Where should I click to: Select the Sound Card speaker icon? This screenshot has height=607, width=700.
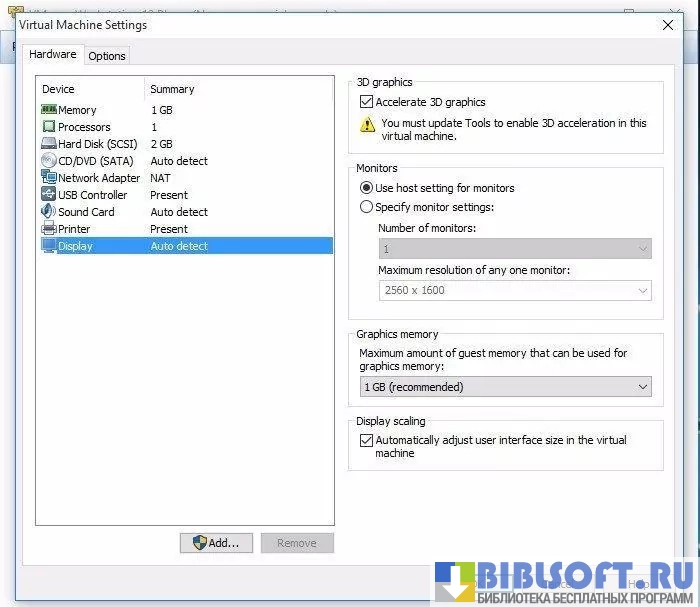coord(49,212)
